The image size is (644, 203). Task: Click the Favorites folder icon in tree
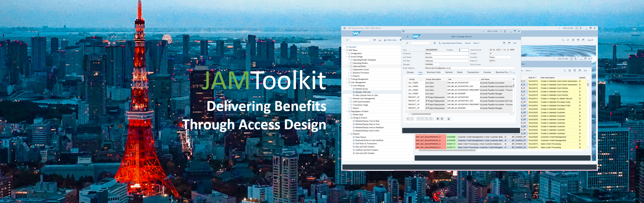(x=347, y=47)
